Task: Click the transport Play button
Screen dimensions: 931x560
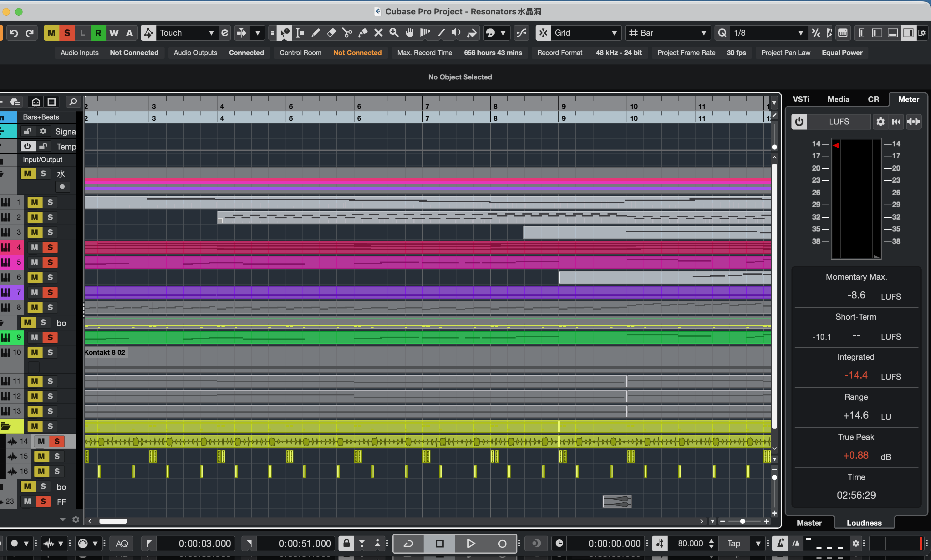Action: 471,543
